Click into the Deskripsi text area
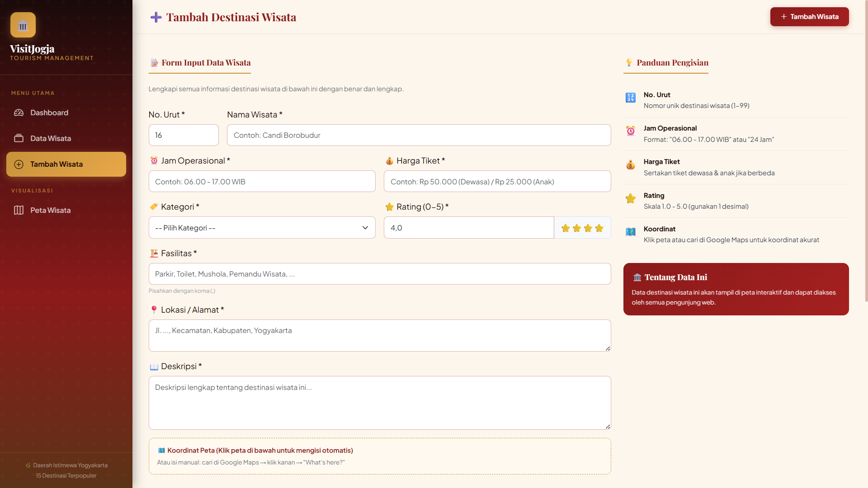Screen dimensions: 868x488 [380, 403]
